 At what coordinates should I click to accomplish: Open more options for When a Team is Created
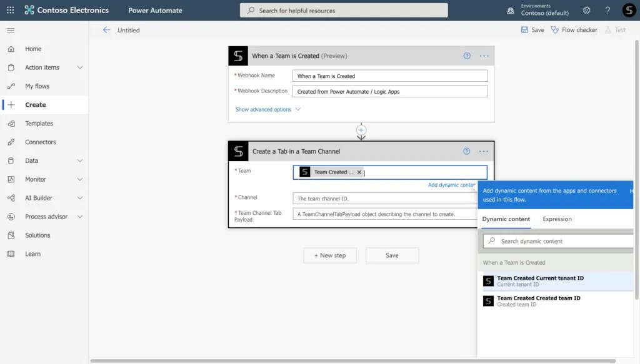pyautogui.click(x=484, y=56)
